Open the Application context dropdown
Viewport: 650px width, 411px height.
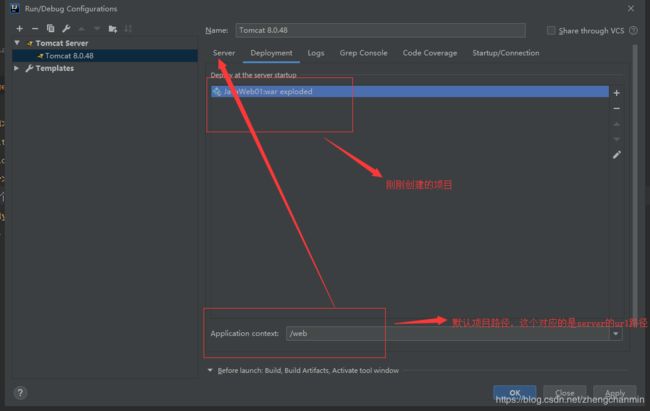pos(616,333)
